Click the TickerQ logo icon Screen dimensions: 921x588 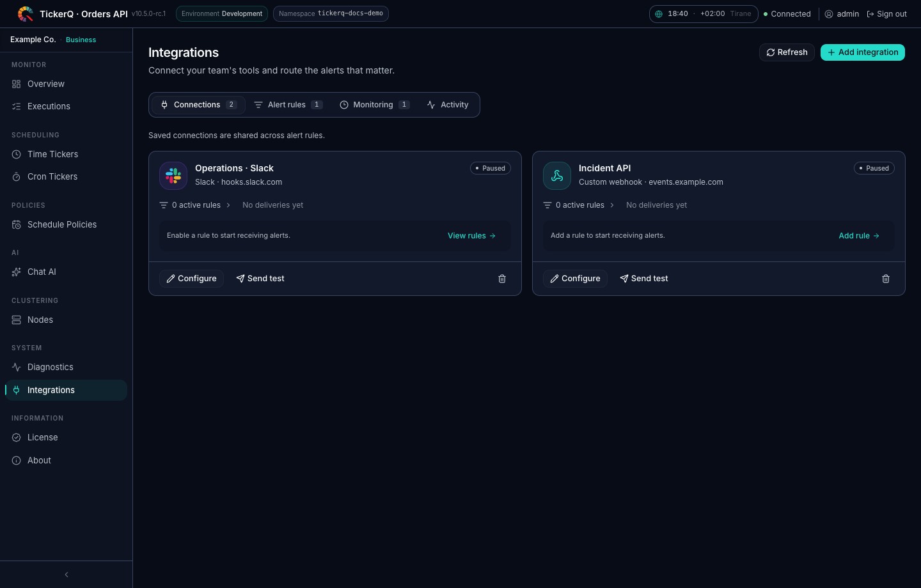(x=26, y=13)
